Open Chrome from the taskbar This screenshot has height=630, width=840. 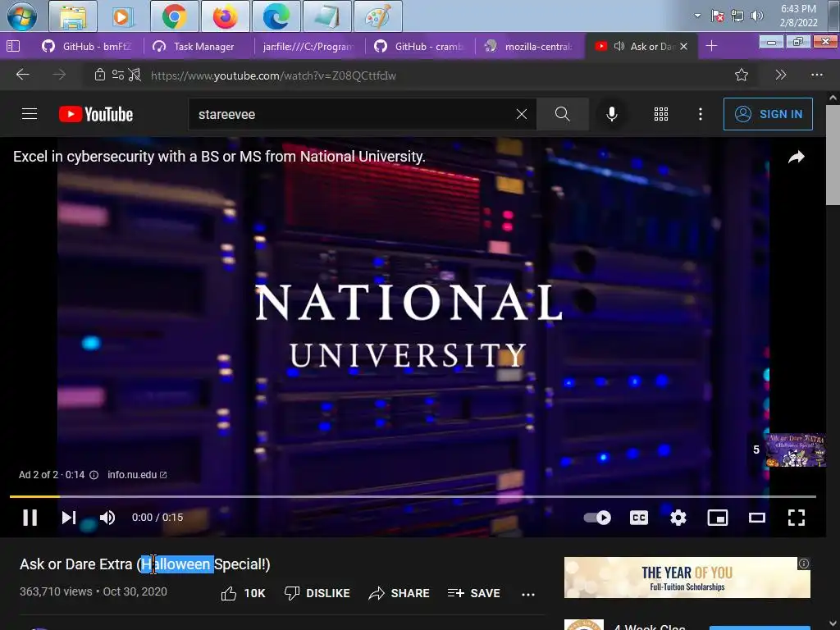(174, 16)
